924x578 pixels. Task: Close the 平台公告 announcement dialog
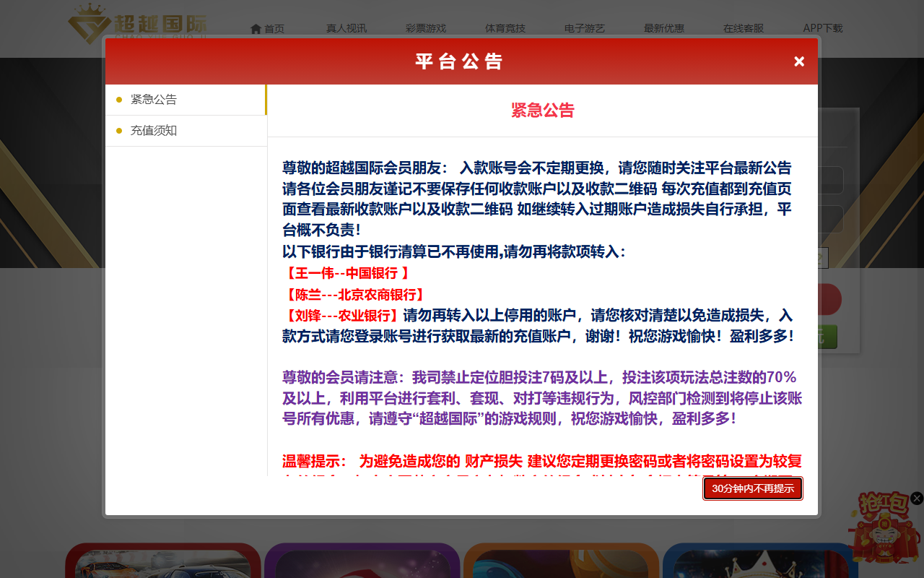(x=799, y=61)
